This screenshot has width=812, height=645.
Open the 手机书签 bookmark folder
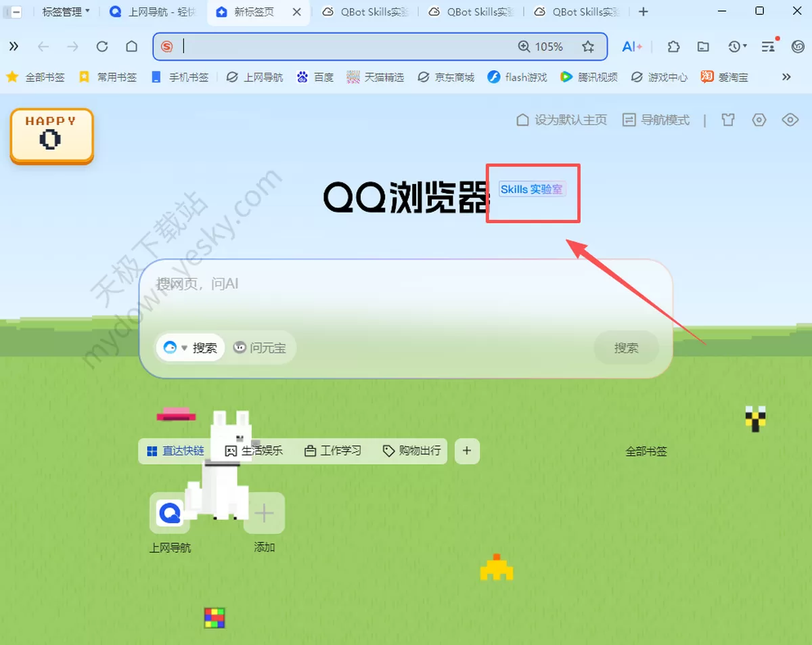point(180,77)
